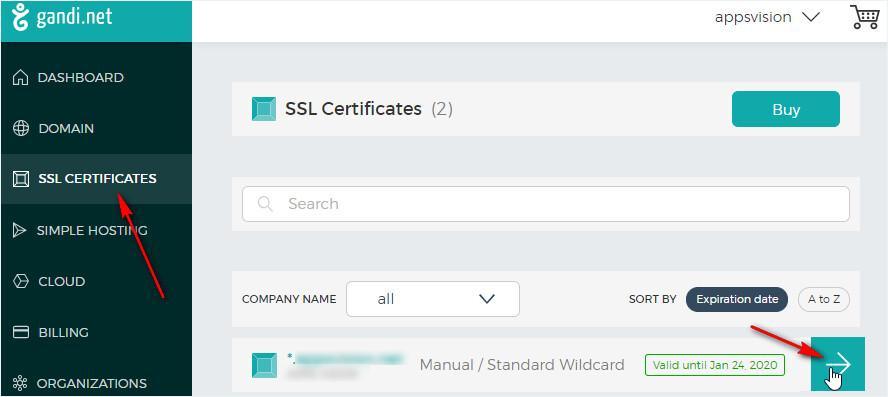The height and width of the screenshot is (397, 888).
Task: Click the Domain globe icon
Action: (x=21, y=129)
